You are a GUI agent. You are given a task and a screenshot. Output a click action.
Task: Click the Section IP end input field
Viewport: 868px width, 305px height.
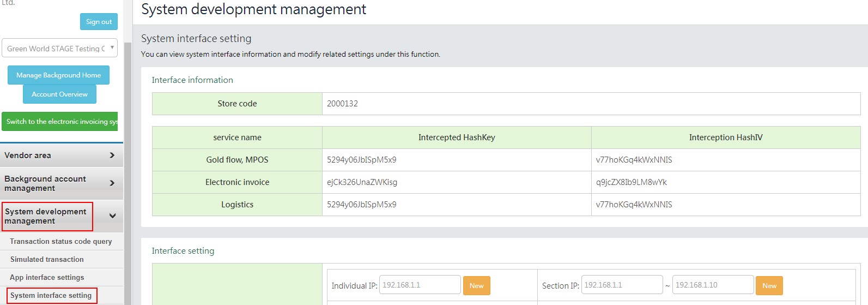point(713,285)
